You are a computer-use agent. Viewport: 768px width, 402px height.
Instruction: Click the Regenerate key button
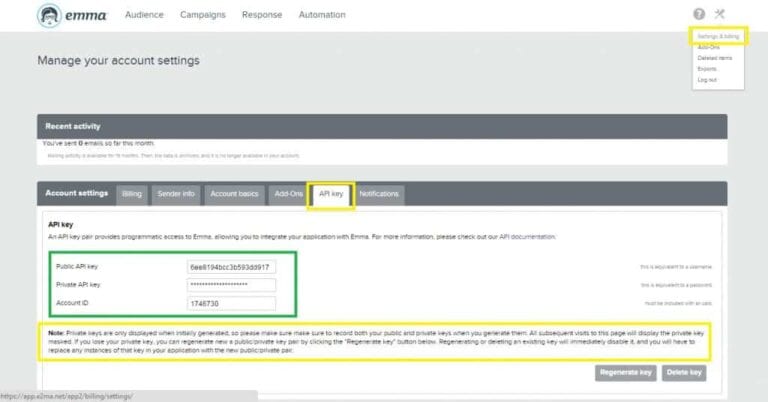[x=625, y=373]
